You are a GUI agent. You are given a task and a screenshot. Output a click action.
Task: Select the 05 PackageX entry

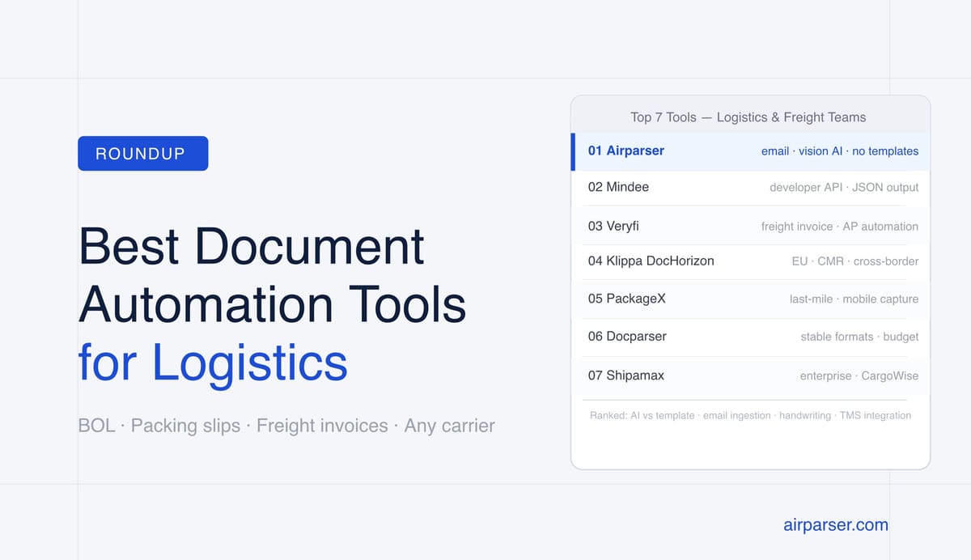click(627, 299)
